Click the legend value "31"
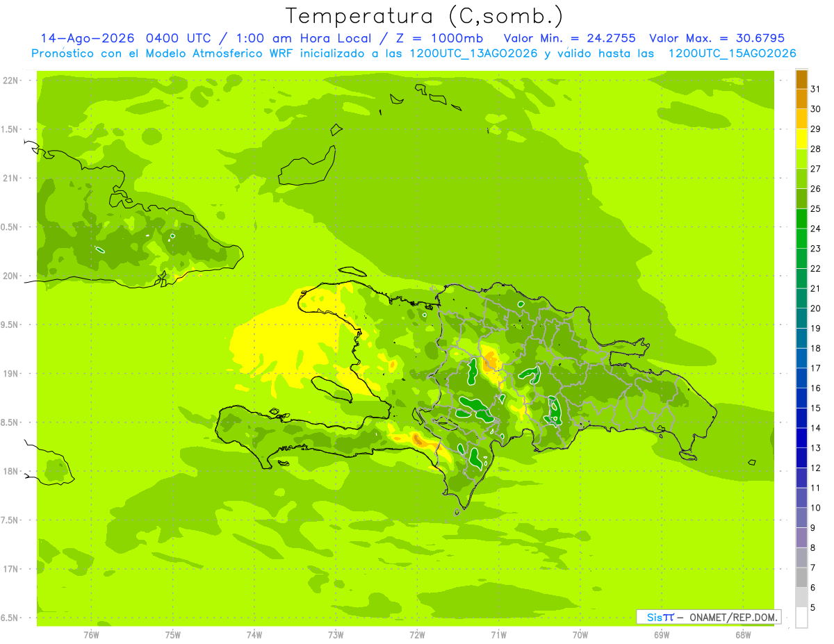Screen dimensions: 834x644 coord(815,89)
